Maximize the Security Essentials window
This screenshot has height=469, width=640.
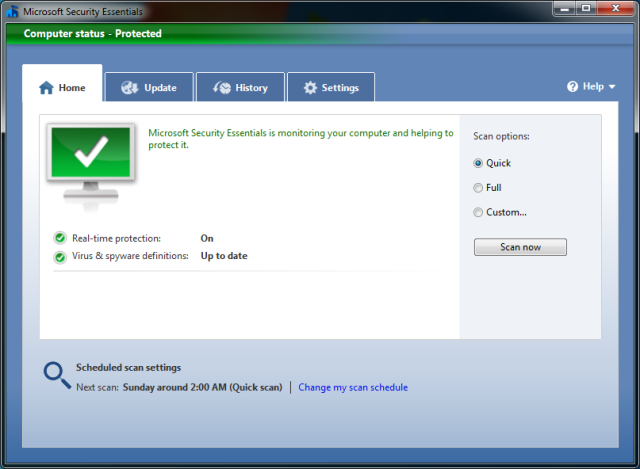coord(586,8)
